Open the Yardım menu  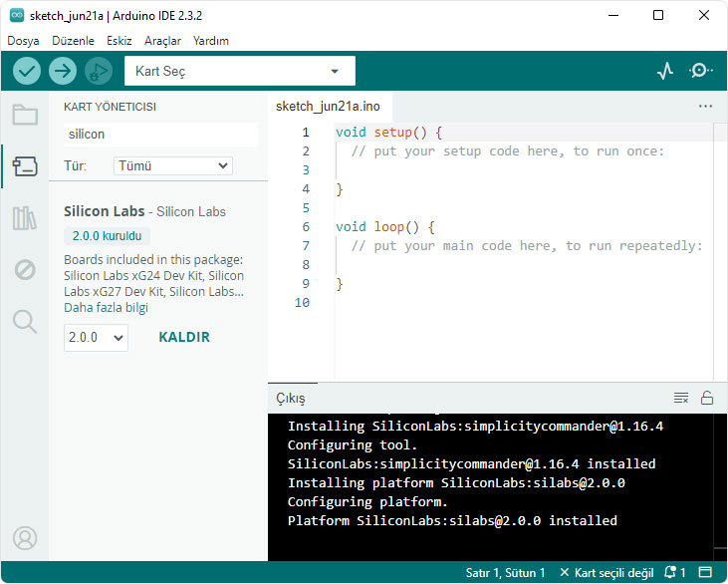[211, 41]
